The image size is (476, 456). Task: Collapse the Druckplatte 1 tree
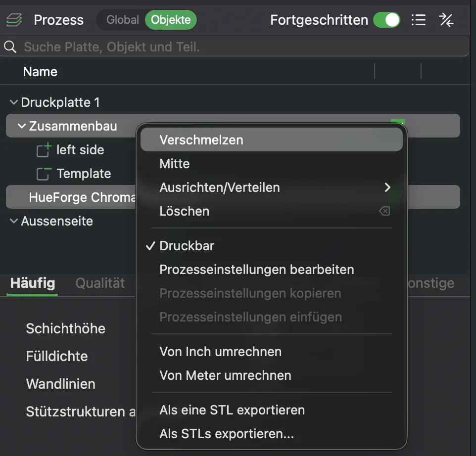[x=14, y=102]
